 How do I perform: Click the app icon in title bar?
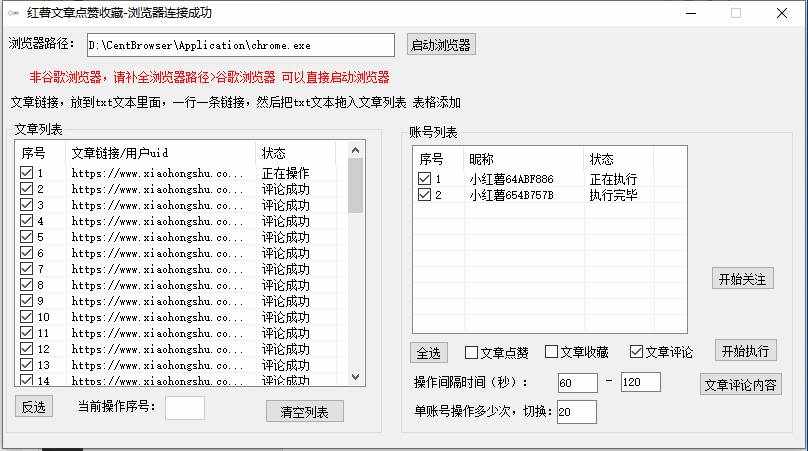coord(14,14)
